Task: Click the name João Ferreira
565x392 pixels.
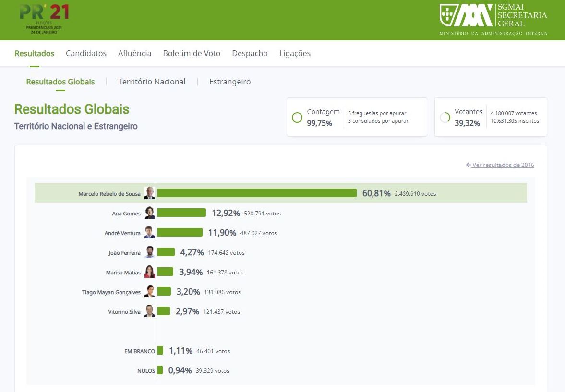Action: pyautogui.click(x=124, y=253)
